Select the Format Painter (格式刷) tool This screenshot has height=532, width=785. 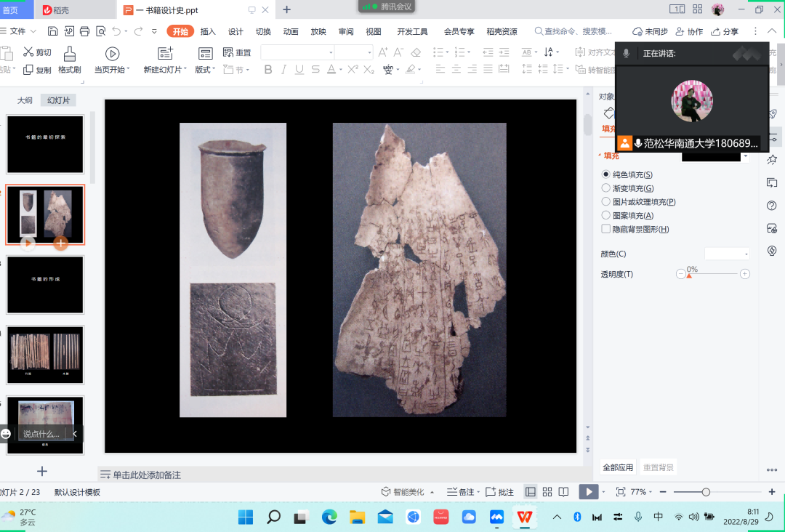point(70,60)
